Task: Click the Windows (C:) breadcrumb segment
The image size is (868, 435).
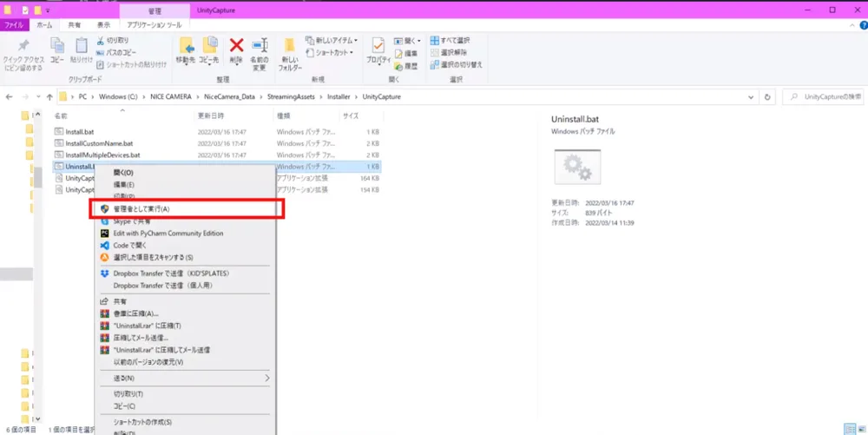Action: coord(118,97)
